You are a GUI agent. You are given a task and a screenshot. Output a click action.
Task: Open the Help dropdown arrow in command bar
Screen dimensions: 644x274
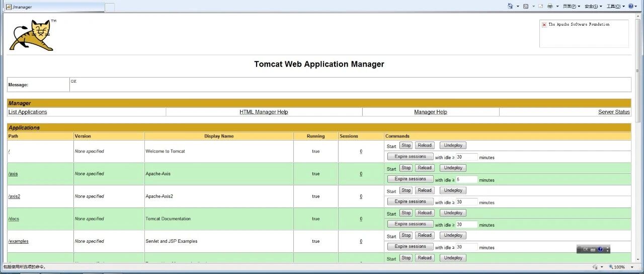[636, 7]
